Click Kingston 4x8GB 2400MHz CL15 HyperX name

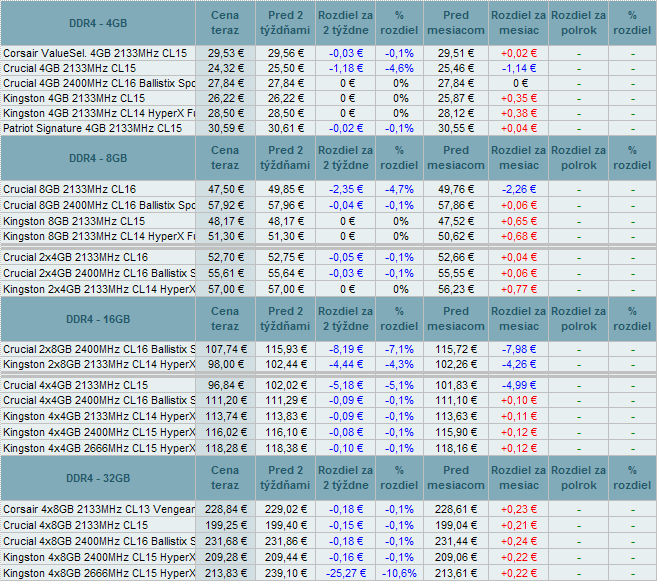coord(99,557)
